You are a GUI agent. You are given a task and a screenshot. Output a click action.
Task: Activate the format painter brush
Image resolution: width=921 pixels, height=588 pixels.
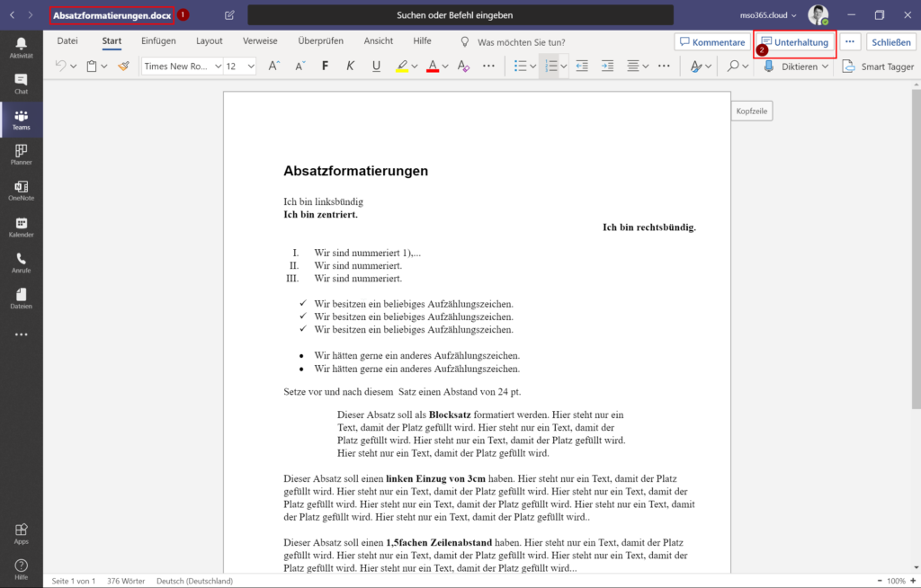123,66
